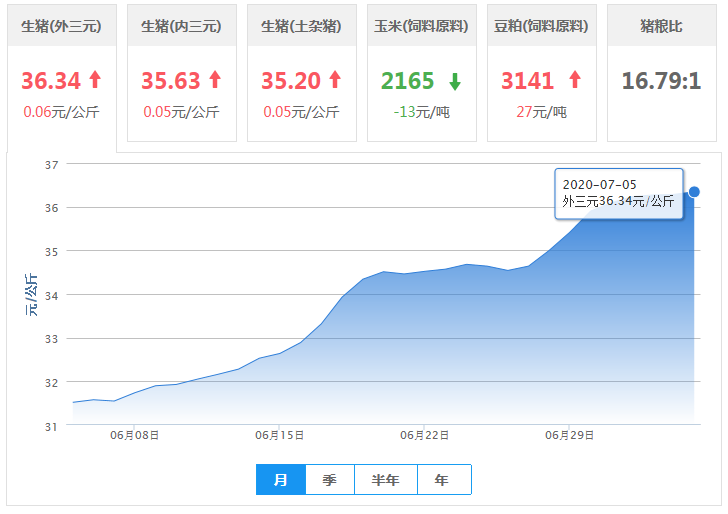728x514 pixels.
Task: Click the 2020-07-05 price tooltip box
Action: point(618,193)
